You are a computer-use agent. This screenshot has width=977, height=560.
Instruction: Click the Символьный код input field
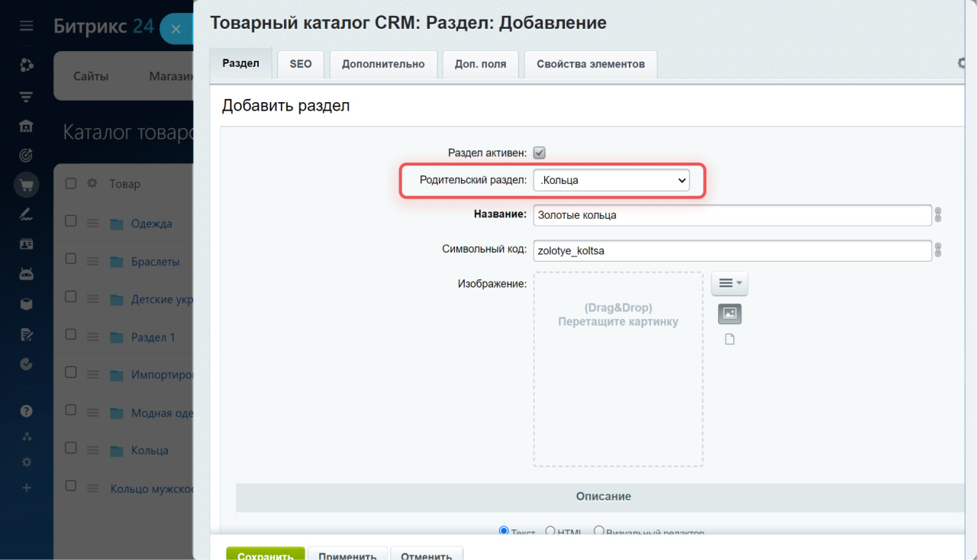pyautogui.click(x=733, y=250)
